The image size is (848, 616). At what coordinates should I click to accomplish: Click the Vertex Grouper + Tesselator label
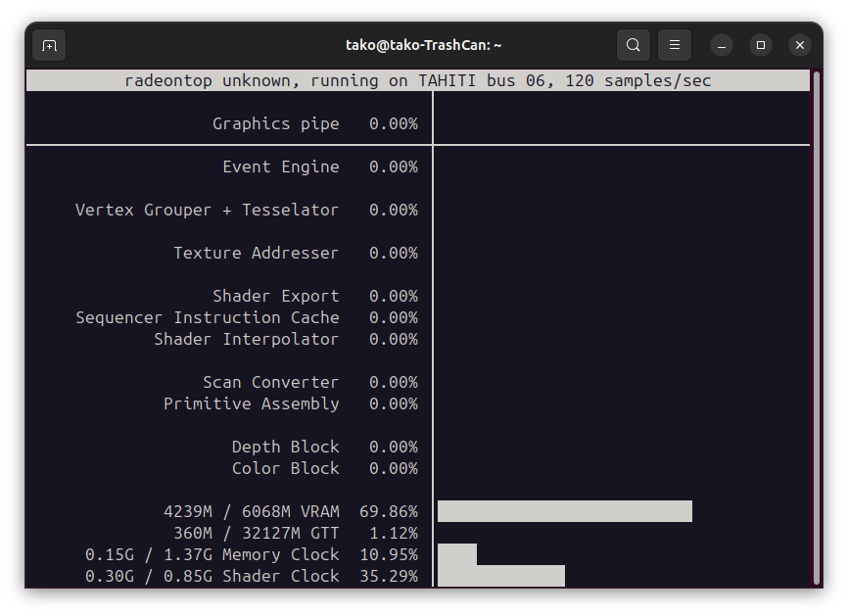[x=208, y=210]
